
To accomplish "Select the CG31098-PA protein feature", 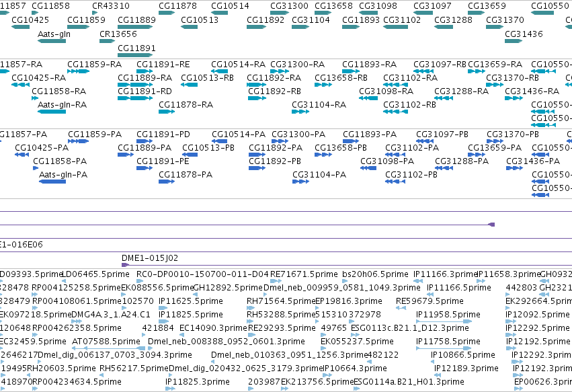I will [368, 168].
